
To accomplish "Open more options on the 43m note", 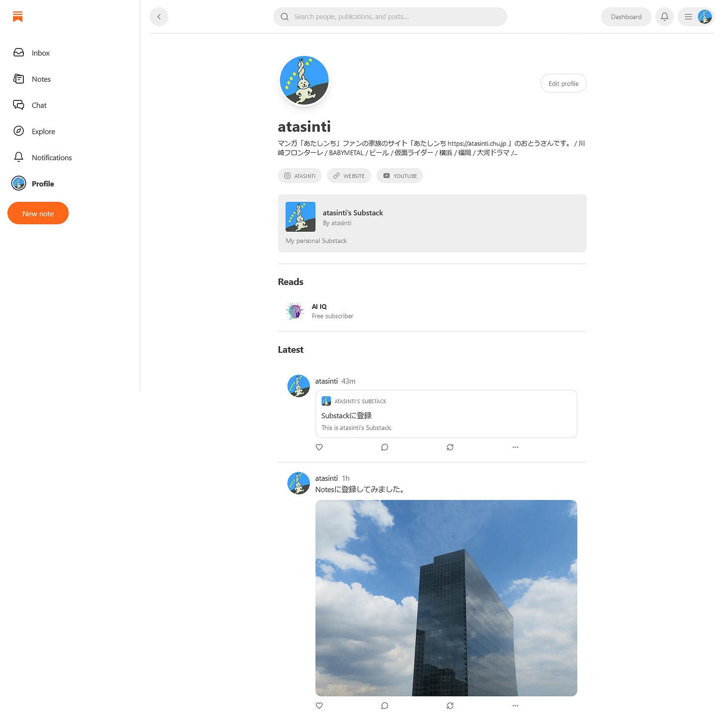I will [516, 447].
